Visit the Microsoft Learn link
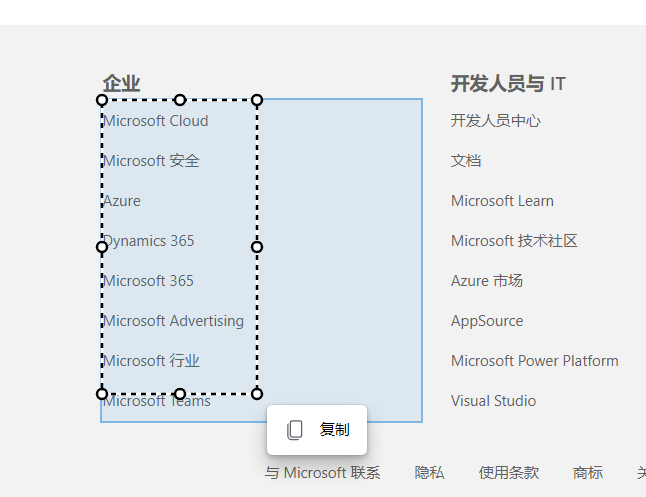 [x=502, y=201]
